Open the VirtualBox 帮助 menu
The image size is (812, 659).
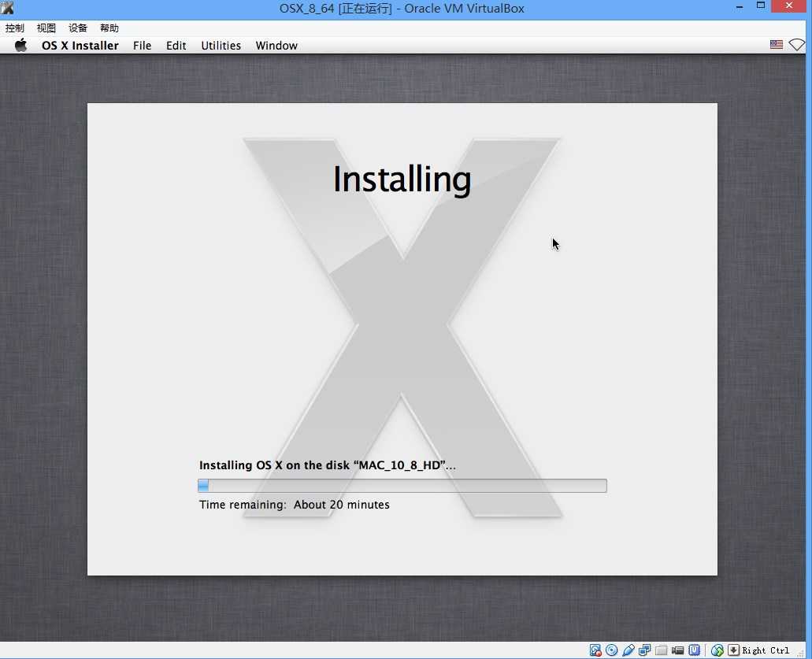pos(109,28)
